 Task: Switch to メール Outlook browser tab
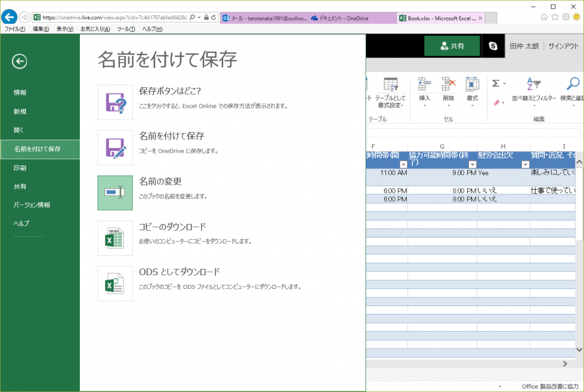(265, 18)
